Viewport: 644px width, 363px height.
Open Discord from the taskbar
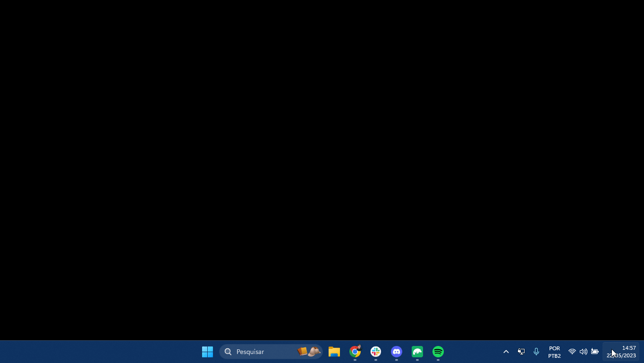(x=397, y=352)
